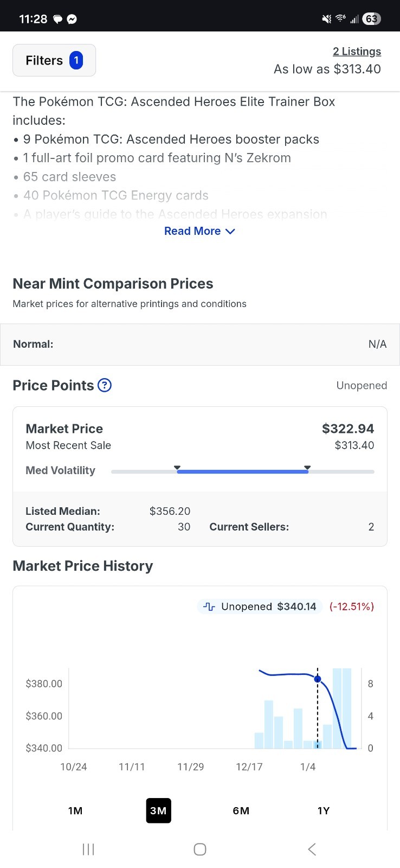Tap the Android back navigation arrow

click(312, 849)
